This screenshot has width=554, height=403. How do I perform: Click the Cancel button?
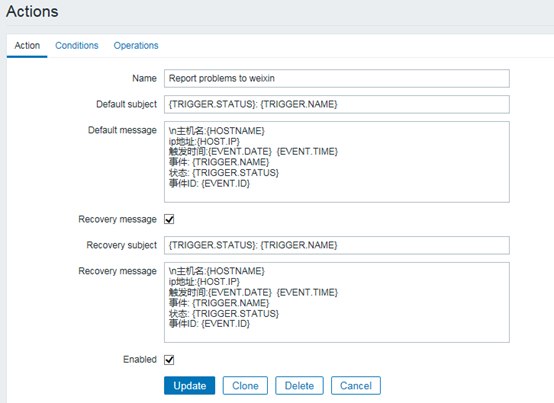click(x=356, y=385)
